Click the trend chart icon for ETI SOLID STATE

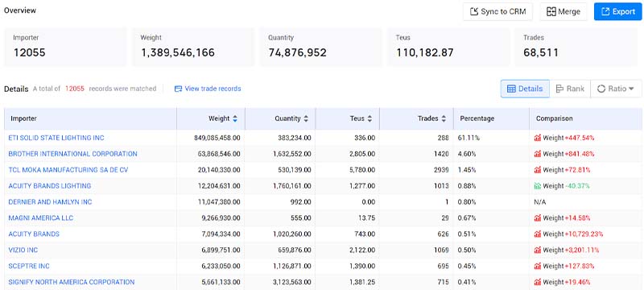tap(538, 138)
